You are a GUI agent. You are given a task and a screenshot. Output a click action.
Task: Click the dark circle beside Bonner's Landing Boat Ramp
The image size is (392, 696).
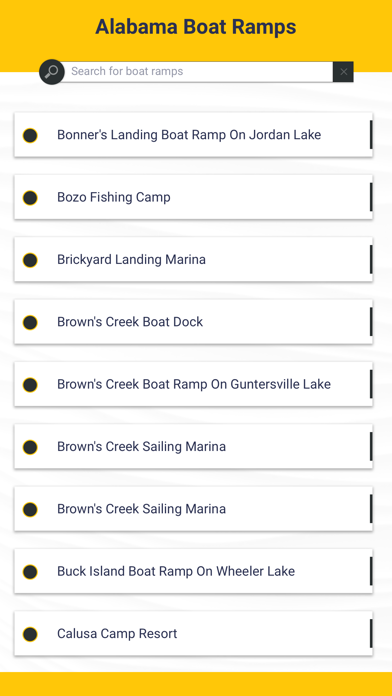30,135
